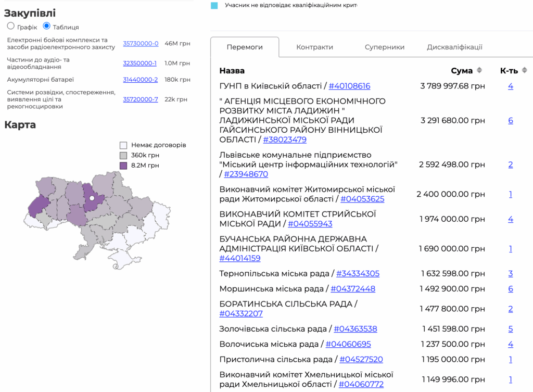Open Тернопільська міська рада code #34334305
Screen dimensions: 533x392
(x=358, y=273)
